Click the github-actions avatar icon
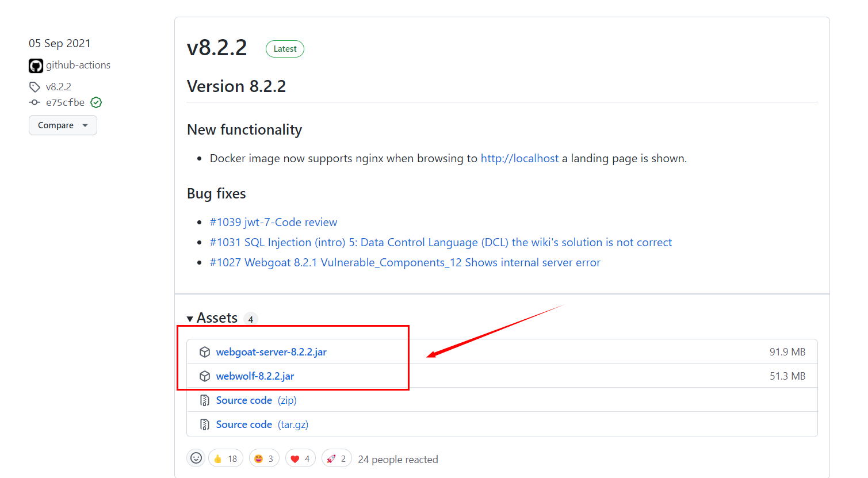This screenshot has height=478, width=868. coord(36,66)
